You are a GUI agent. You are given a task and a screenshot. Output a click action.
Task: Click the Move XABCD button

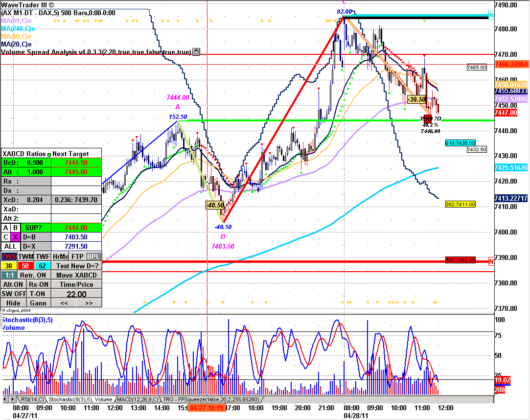pos(77,275)
